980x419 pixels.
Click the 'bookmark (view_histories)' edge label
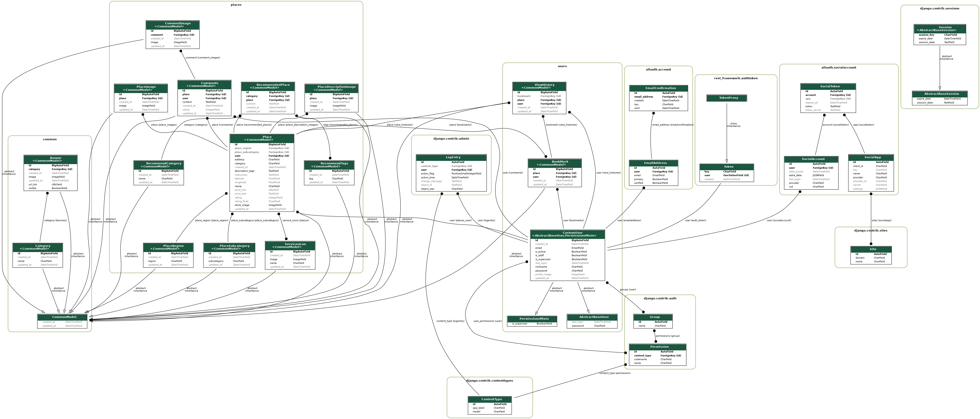(562, 125)
